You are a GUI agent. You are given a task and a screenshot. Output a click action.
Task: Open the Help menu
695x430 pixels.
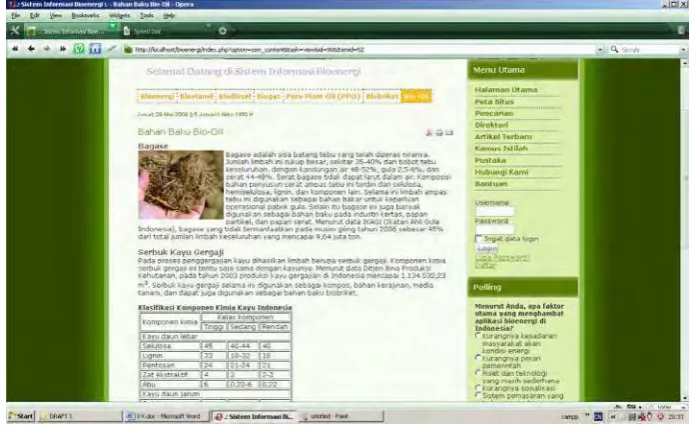(x=169, y=16)
